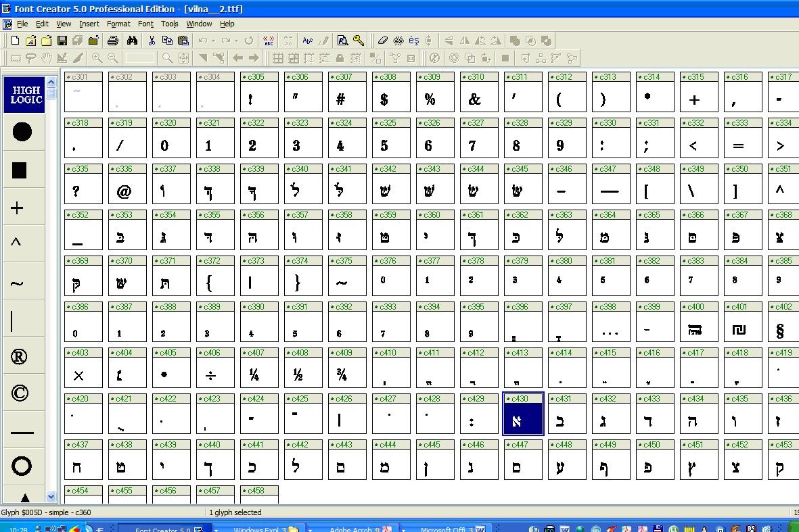Copy the selected glyph
This screenshot has height=532, width=799.
tap(167, 41)
